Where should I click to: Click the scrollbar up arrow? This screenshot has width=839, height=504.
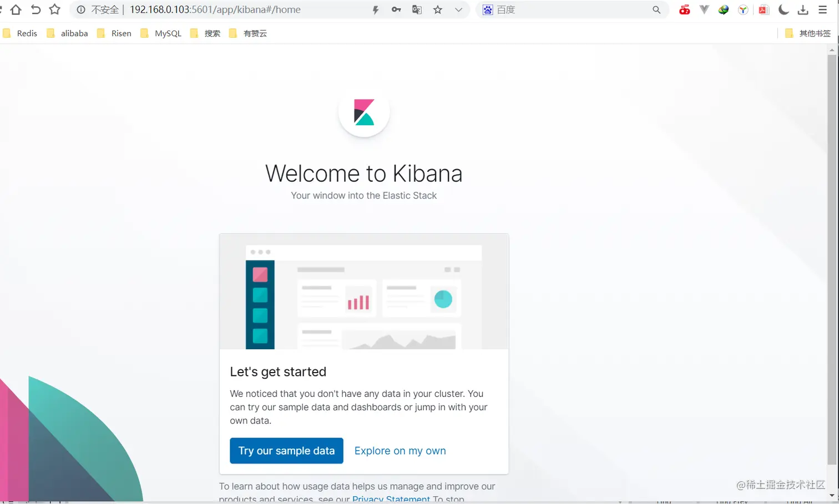coord(832,50)
